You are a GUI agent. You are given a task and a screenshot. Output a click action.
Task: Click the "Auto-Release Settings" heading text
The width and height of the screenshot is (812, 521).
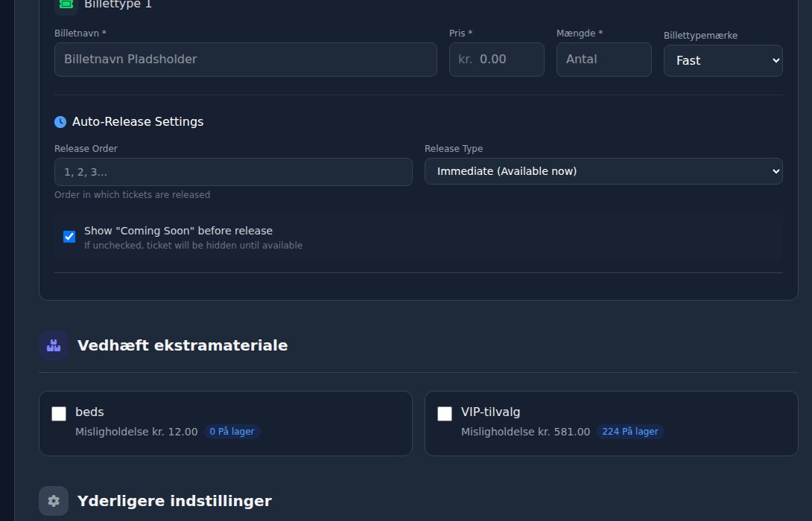click(x=138, y=121)
